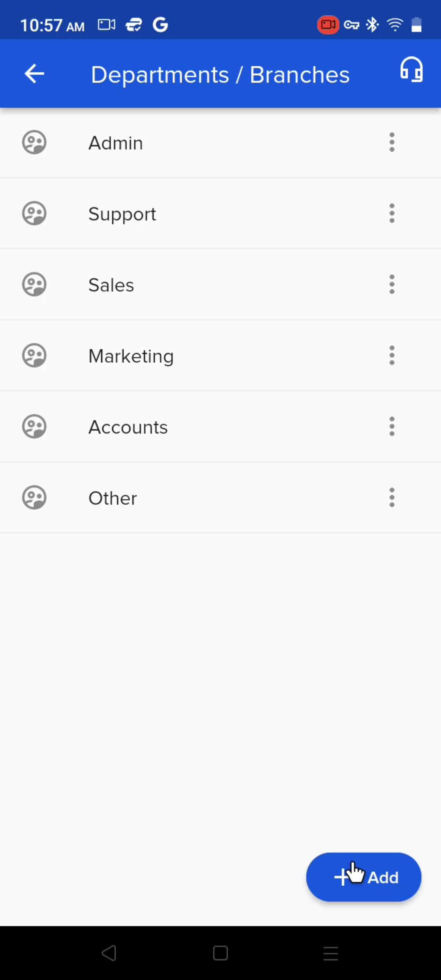This screenshot has height=980, width=441.
Task: Open three-dot menu for Marketing
Action: 392,356
